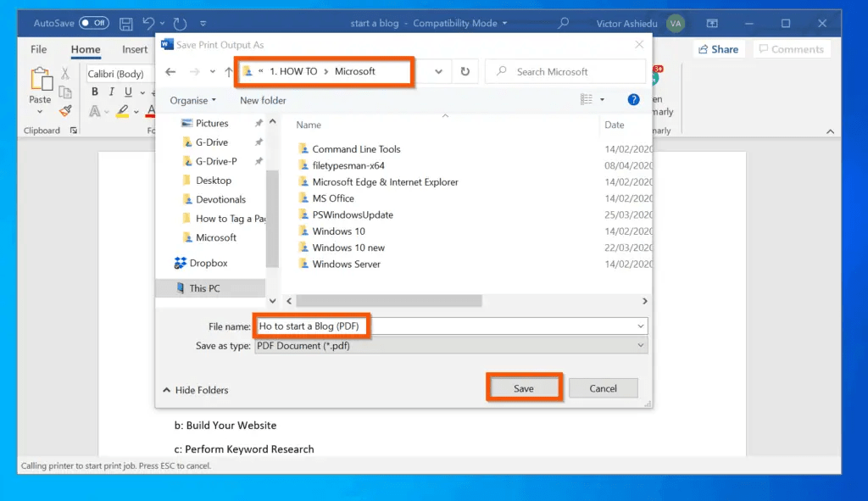Click the Save icon on Quick Access Toolbar
Viewport: 868px width, 501px height.
pyautogui.click(x=125, y=23)
